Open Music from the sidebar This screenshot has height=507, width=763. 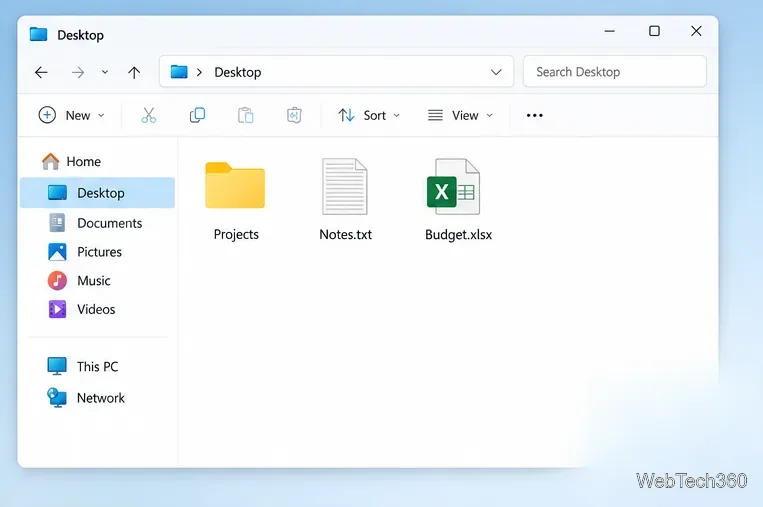[79, 280]
